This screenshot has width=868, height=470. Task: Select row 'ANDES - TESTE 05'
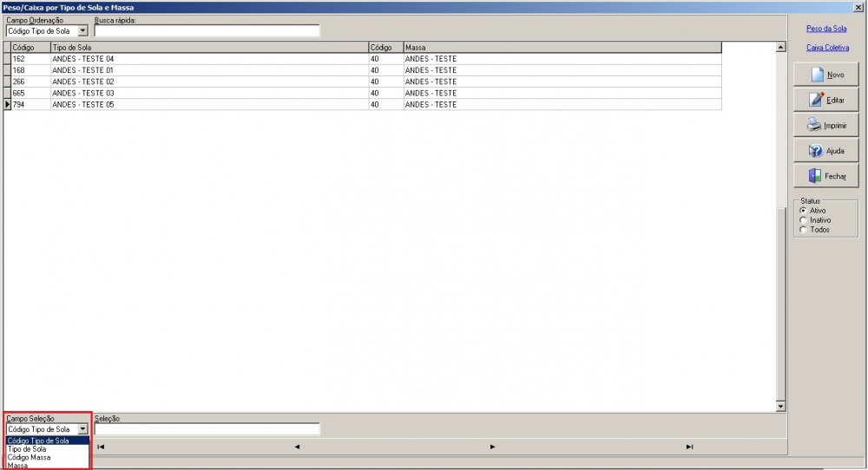[x=363, y=105]
